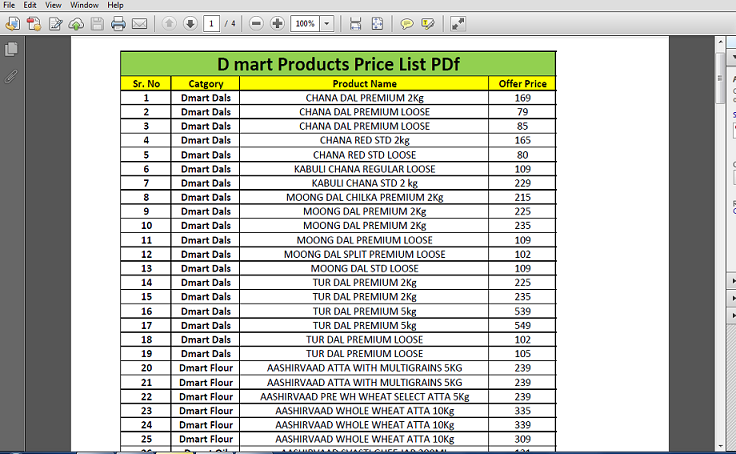The height and width of the screenshot is (454, 736).
Task: Select 'MOONG DAL CHILKA PREMIUM 2Kg' cell
Action: (x=364, y=197)
